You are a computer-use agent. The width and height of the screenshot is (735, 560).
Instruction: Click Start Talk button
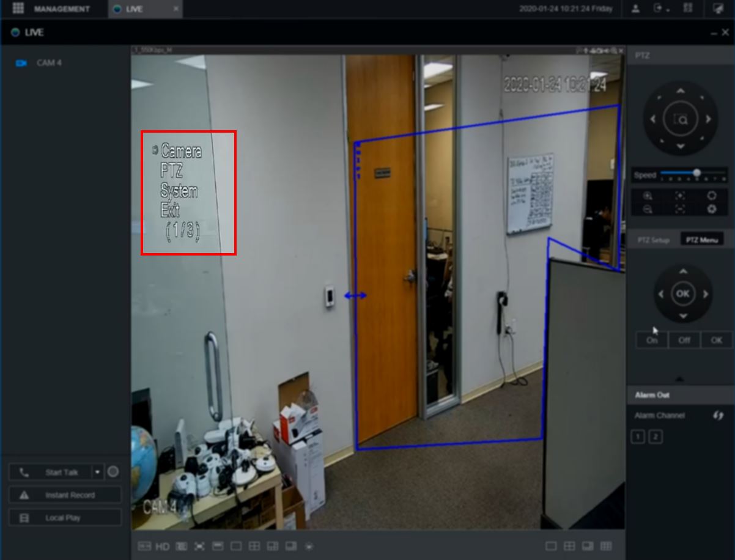tap(50, 473)
